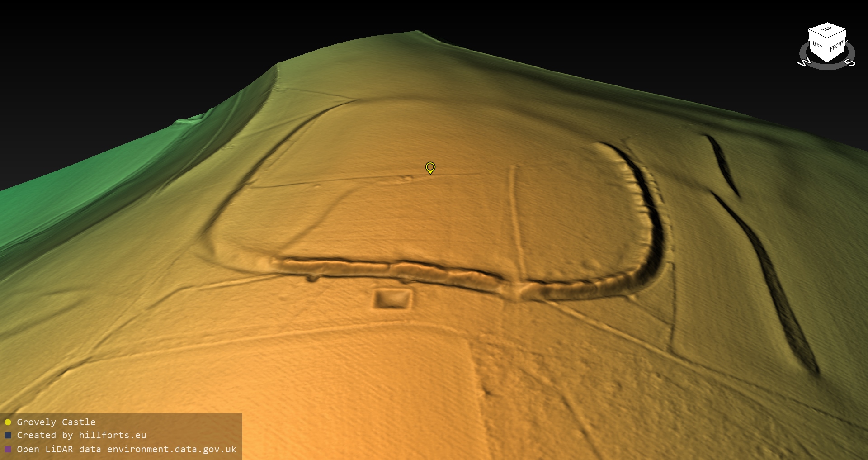Click the Grovely Castle legend label
The image size is (868, 460).
(56, 422)
